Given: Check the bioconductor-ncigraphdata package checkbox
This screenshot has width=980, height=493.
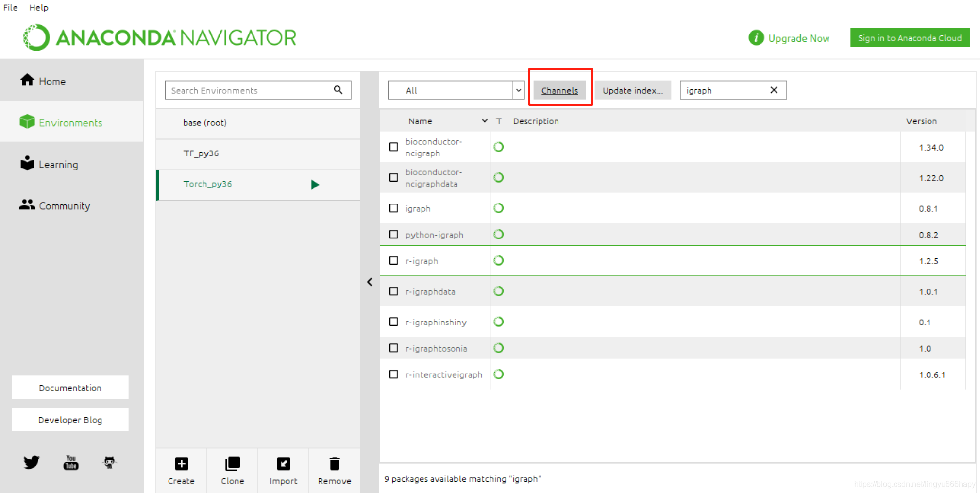Looking at the screenshot, I should (x=394, y=177).
